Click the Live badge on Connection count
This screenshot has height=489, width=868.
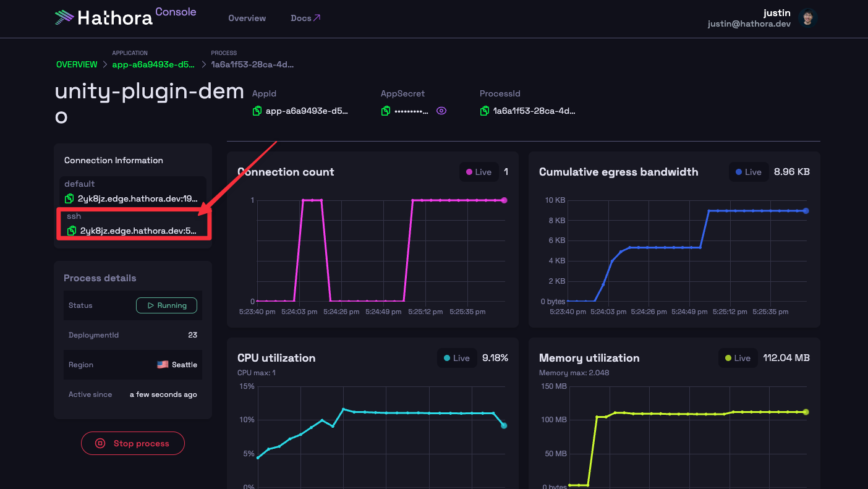click(x=479, y=172)
